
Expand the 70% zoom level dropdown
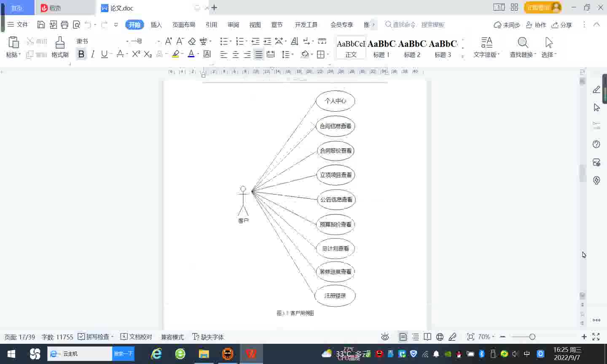coord(486,337)
